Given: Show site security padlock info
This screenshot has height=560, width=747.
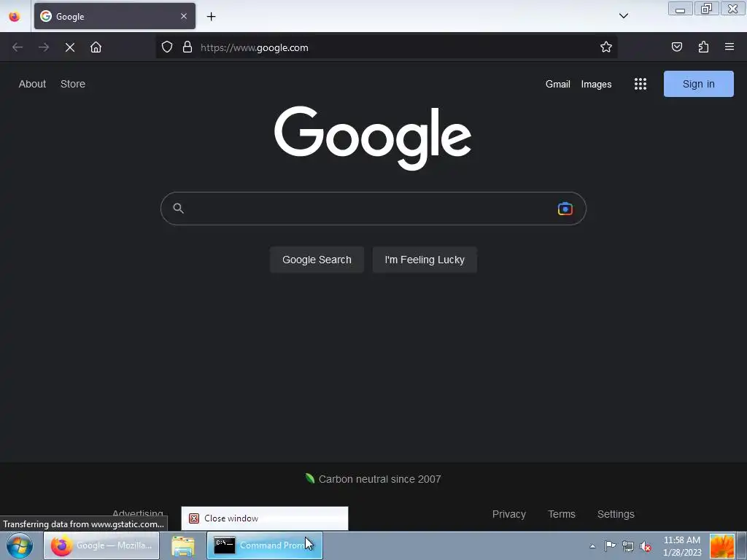Looking at the screenshot, I should (x=187, y=47).
